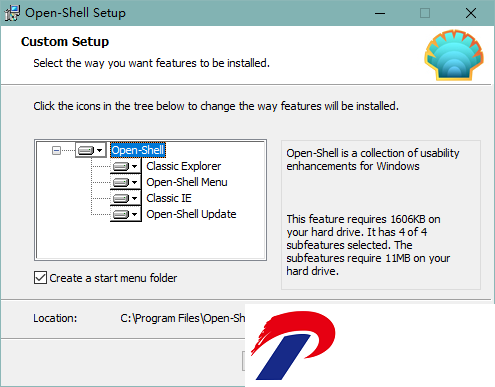This screenshot has height=387, width=495.
Task: Uncheck Create a start menu folder
Action: [x=40, y=278]
